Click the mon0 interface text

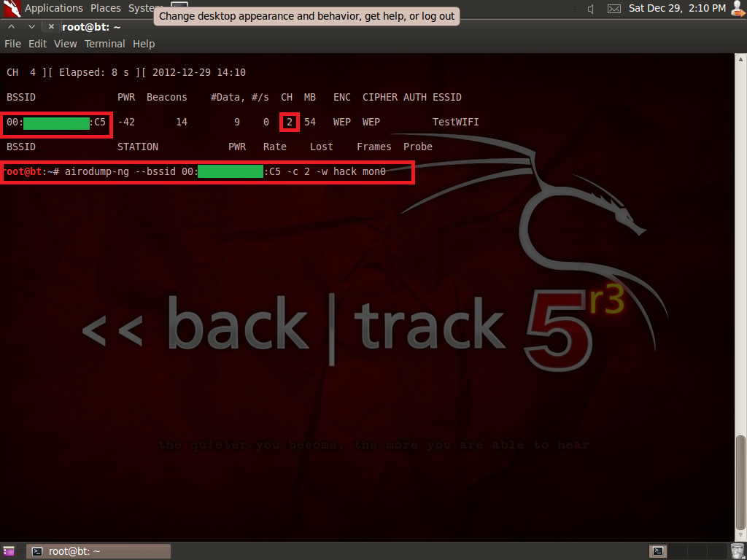pos(374,171)
